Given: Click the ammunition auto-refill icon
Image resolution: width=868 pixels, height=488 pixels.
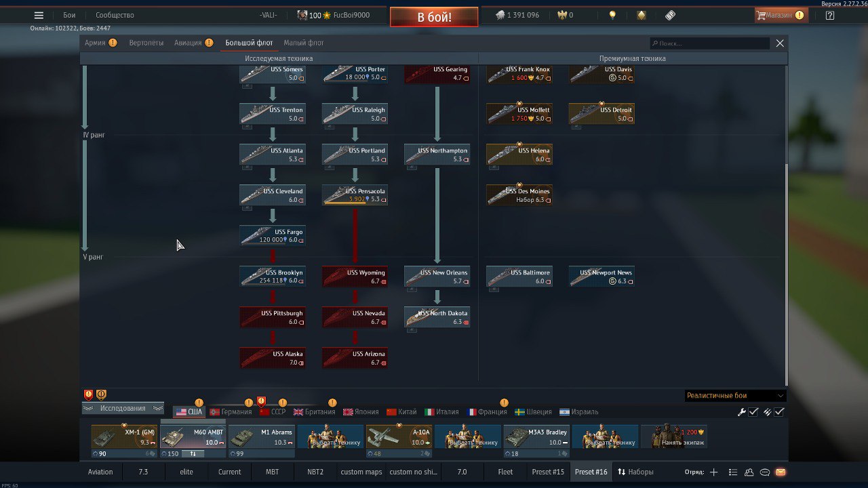Looking at the screenshot, I should pos(768,412).
